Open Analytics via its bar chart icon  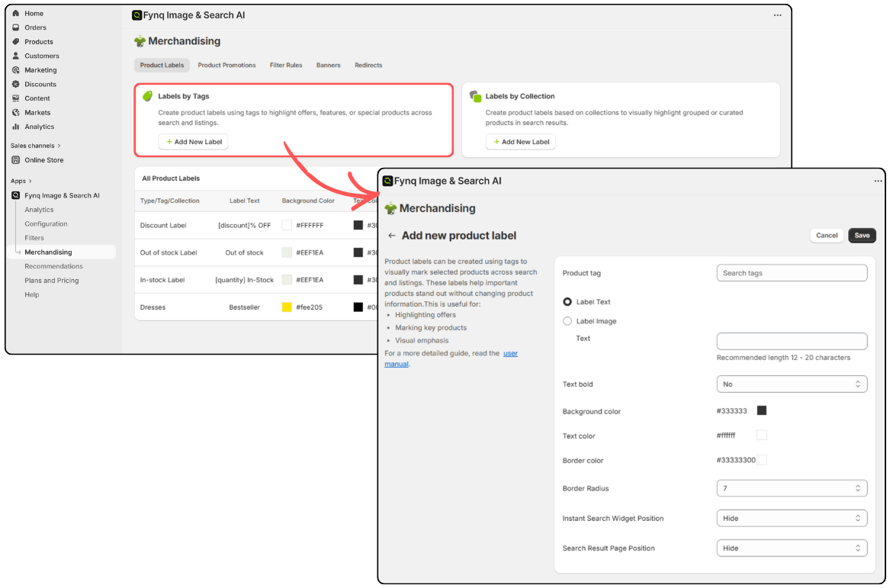16,127
